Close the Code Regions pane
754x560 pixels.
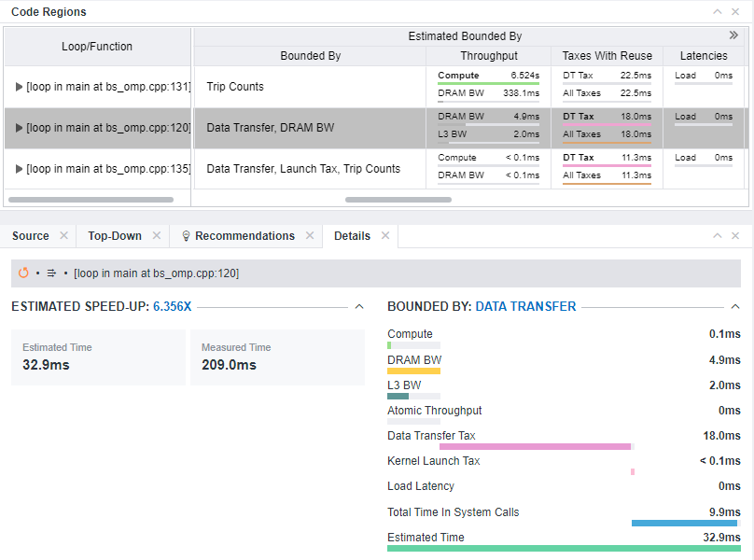click(735, 12)
